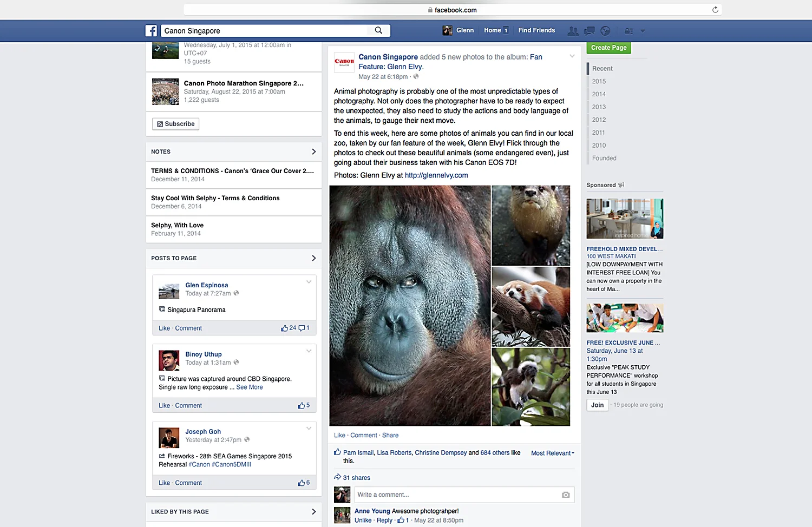Jump to 2015 in timeline
This screenshot has height=527, width=812.
(x=599, y=81)
